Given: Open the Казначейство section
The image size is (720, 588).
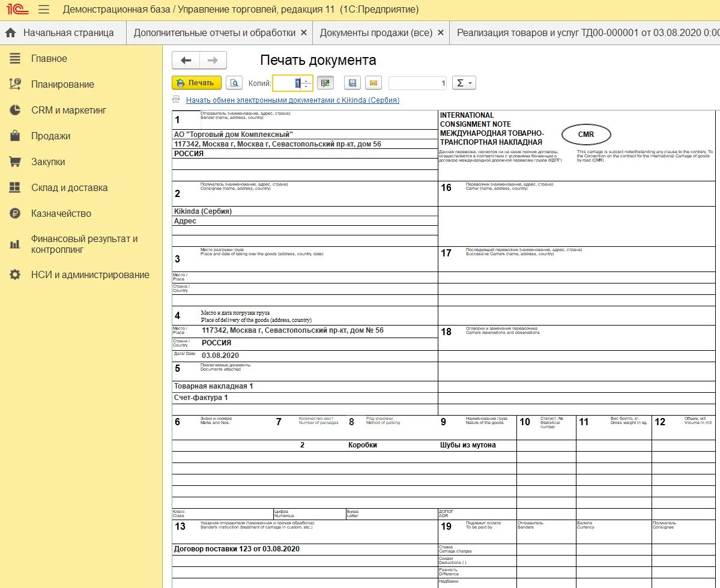Looking at the screenshot, I should click(x=61, y=213).
